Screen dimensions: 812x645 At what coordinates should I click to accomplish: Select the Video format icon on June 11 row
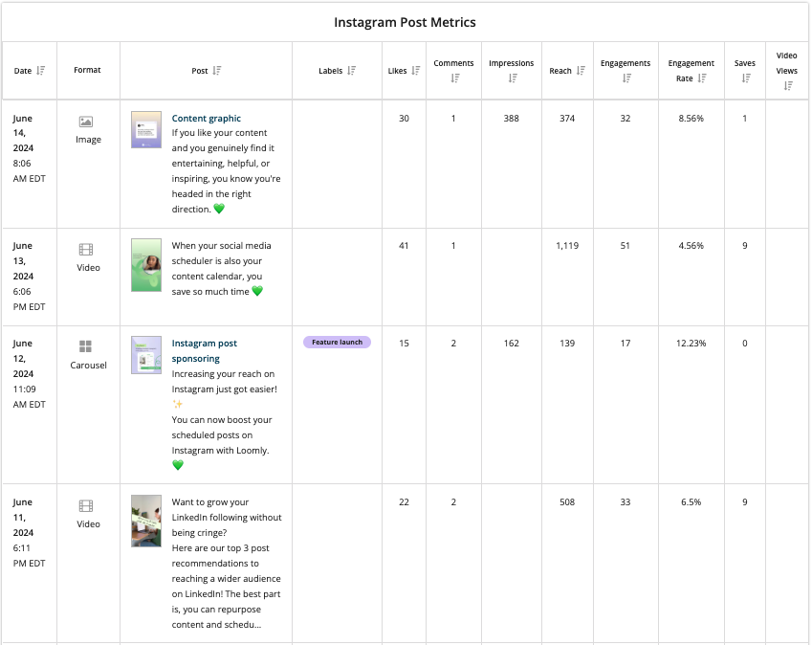point(88,505)
